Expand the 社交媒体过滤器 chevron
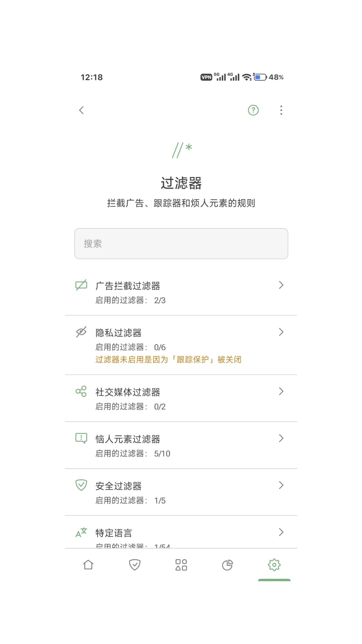This screenshot has width=362, height=644. point(281,391)
